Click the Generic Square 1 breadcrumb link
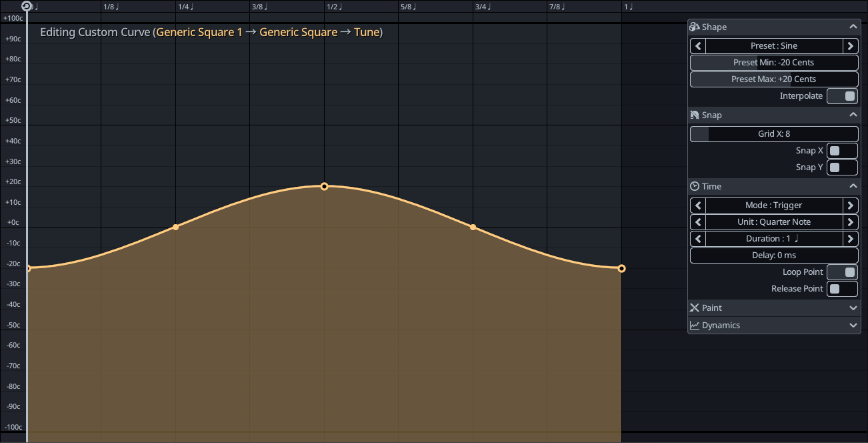 coord(199,32)
